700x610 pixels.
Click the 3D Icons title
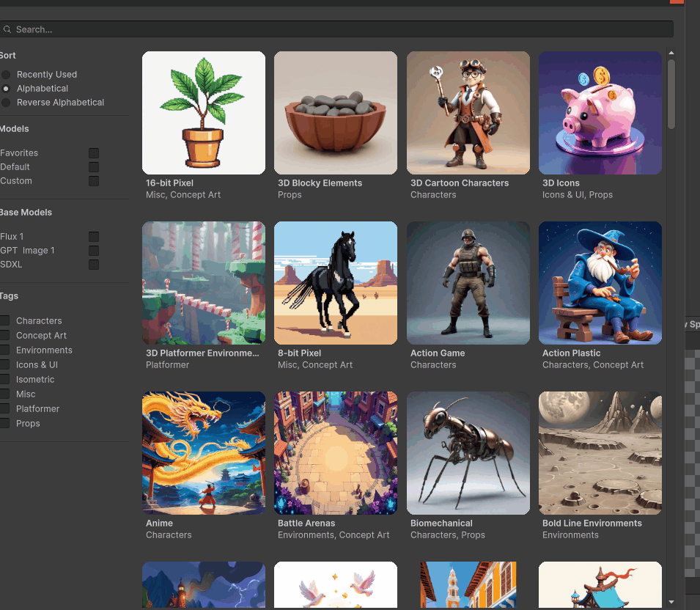tap(561, 183)
